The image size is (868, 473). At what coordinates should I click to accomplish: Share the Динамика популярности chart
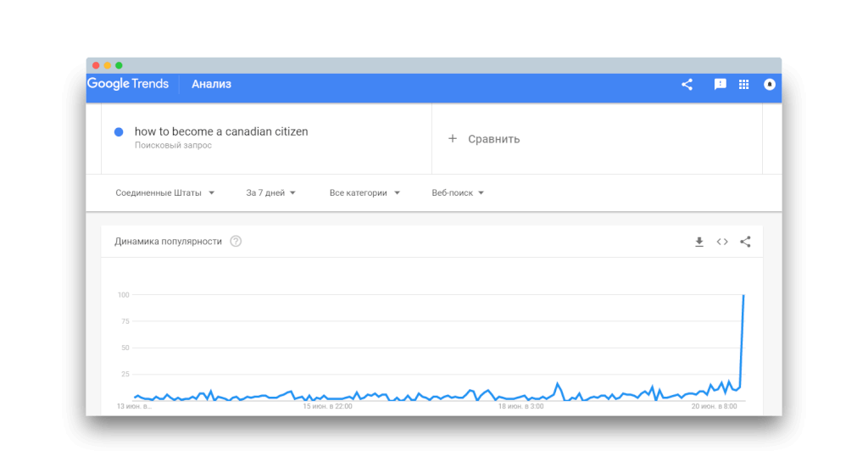745,242
